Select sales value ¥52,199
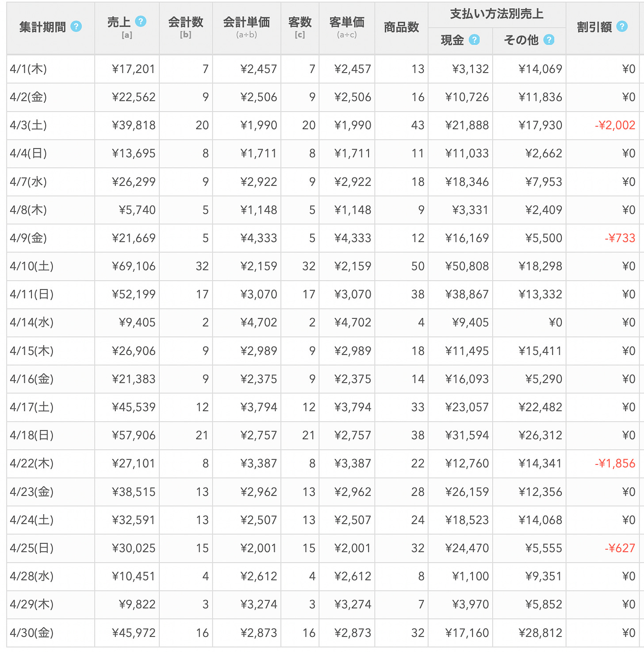 point(134,294)
